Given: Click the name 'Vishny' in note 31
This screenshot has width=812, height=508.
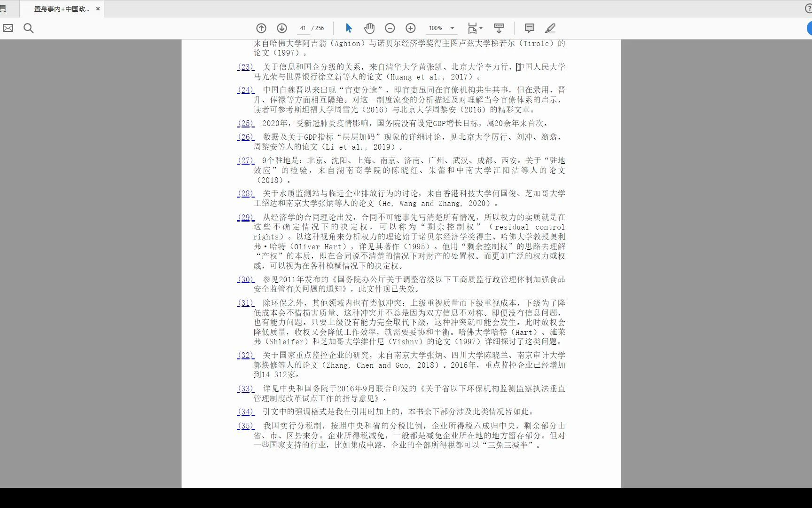Looking at the screenshot, I should 405,342.
